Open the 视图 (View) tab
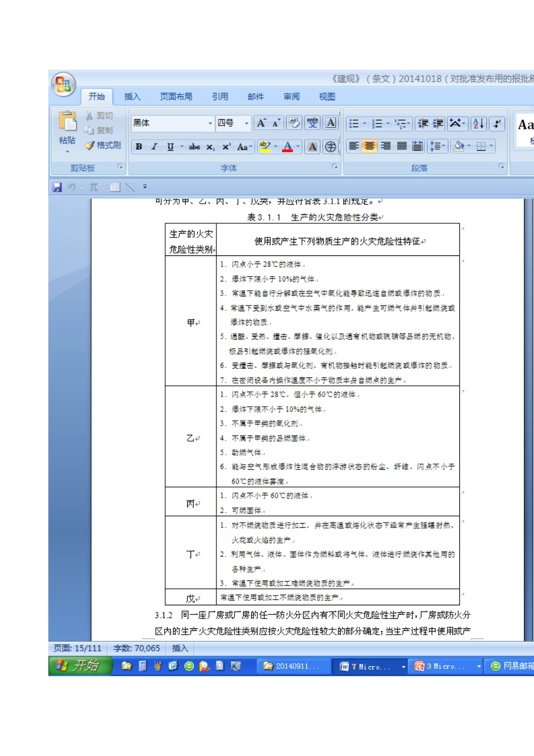 [327, 97]
